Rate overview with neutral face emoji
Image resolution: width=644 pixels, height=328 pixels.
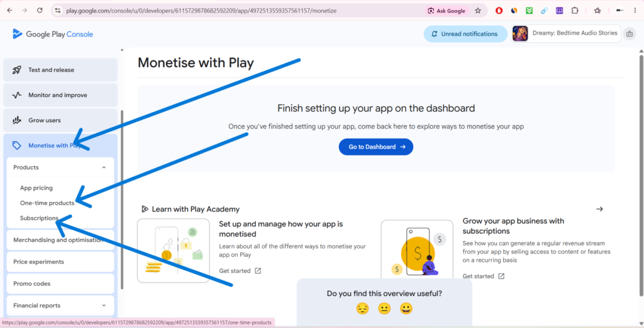click(x=384, y=308)
